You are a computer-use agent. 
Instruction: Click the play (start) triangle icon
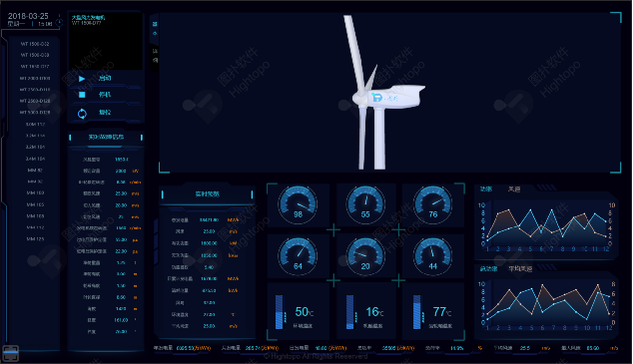click(82, 78)
